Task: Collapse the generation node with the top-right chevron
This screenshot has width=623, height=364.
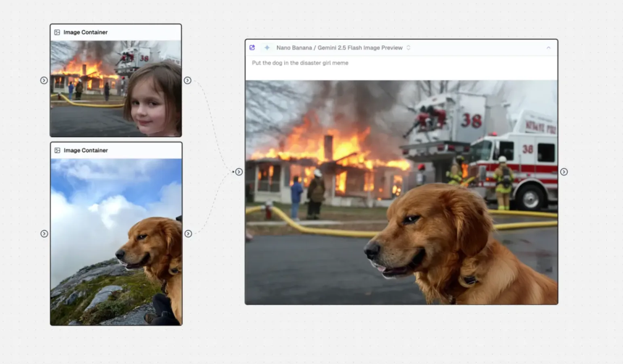Action: click(549, 48)
